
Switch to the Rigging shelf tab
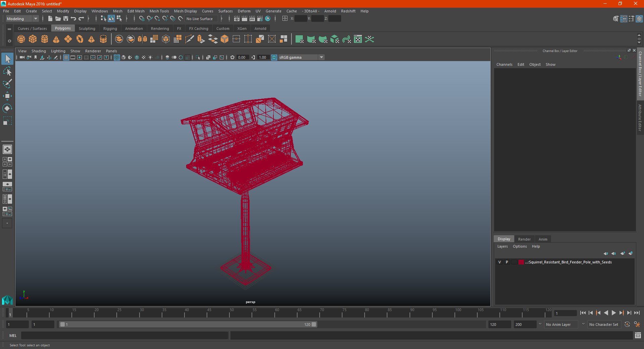(x=110, y=29)
